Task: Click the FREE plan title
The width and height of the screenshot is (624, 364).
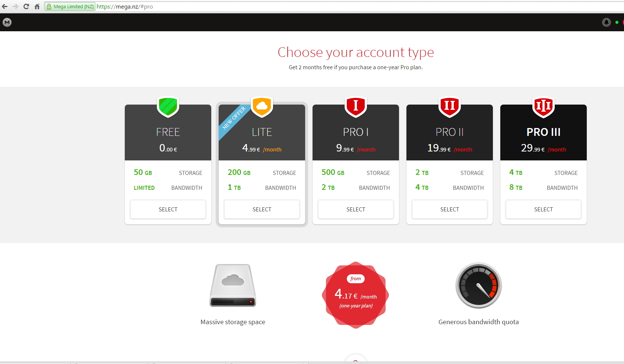Action: (x=168, y=132)
